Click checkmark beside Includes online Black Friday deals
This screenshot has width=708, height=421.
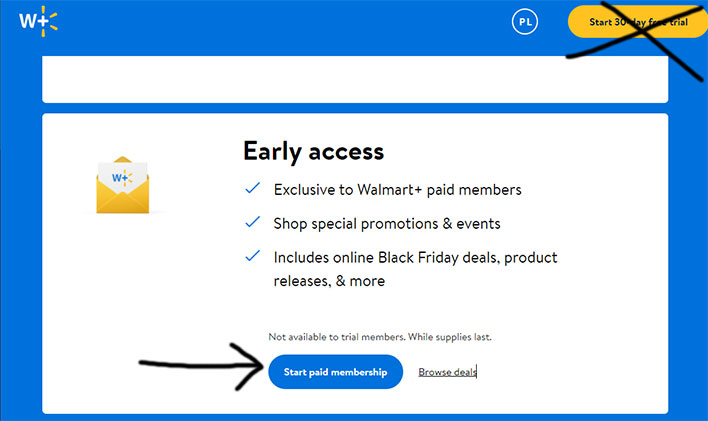pyautogui.click(x=253, y=257)
